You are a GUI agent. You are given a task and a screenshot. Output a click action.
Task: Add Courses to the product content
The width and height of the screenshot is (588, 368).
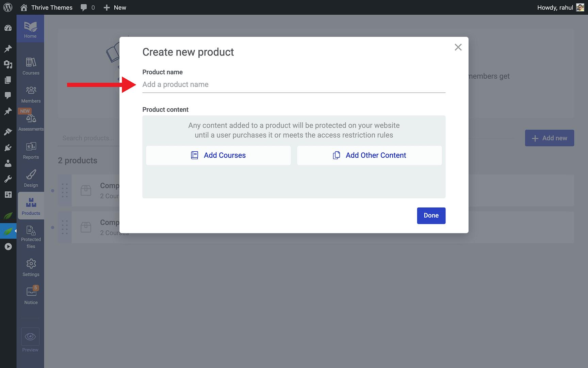coord(218,155)
